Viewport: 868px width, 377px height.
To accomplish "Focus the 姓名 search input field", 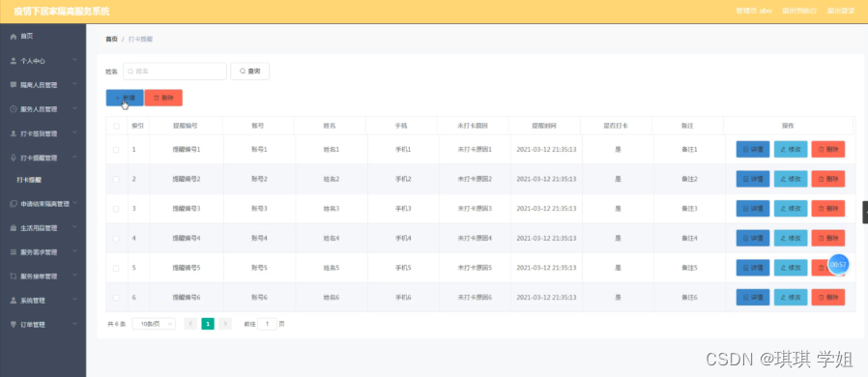I will pos(175,72).
